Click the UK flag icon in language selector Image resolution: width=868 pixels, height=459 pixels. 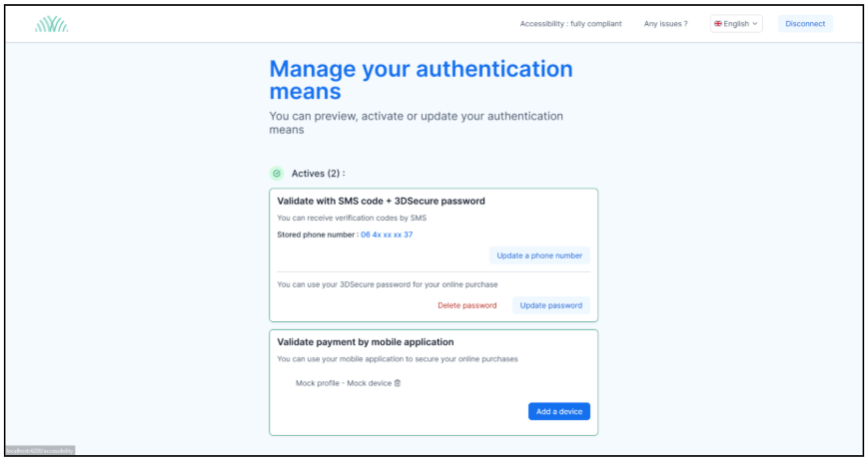coord(718,24)
